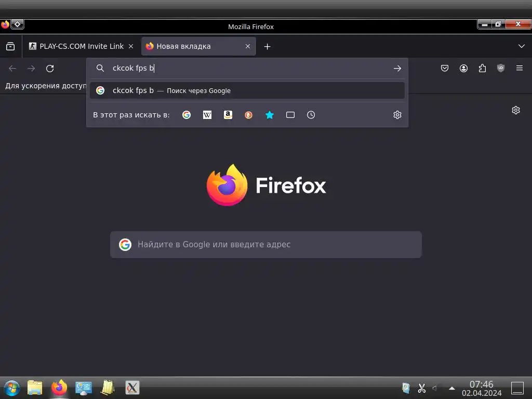Open the network computer taskbar icon
Image resolution: width=532 pixels, height=399 pixels.
click(x=84, y=388)
